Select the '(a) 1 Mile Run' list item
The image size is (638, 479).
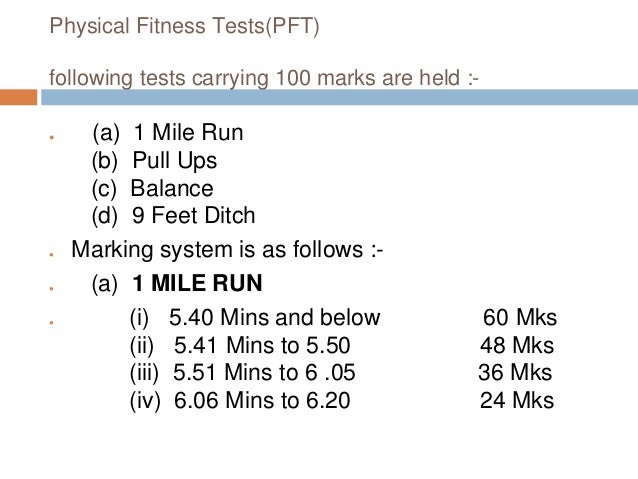tap(168, 133)
